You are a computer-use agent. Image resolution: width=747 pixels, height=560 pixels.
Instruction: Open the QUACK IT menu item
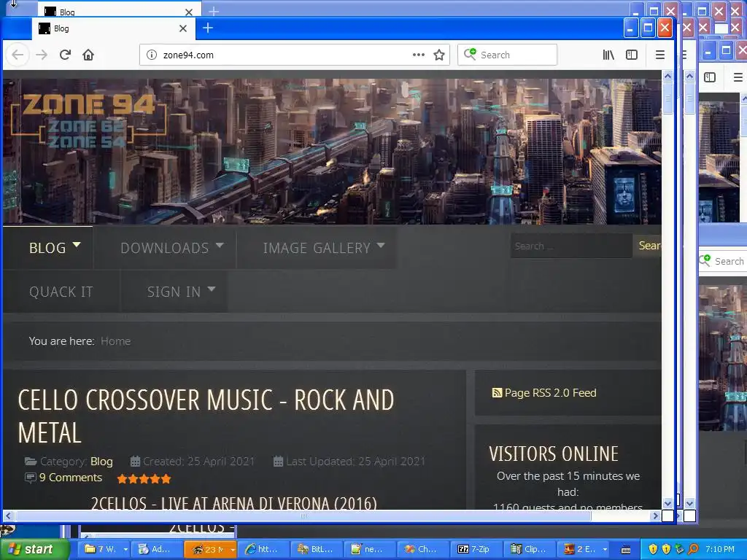tap(61, 292)
